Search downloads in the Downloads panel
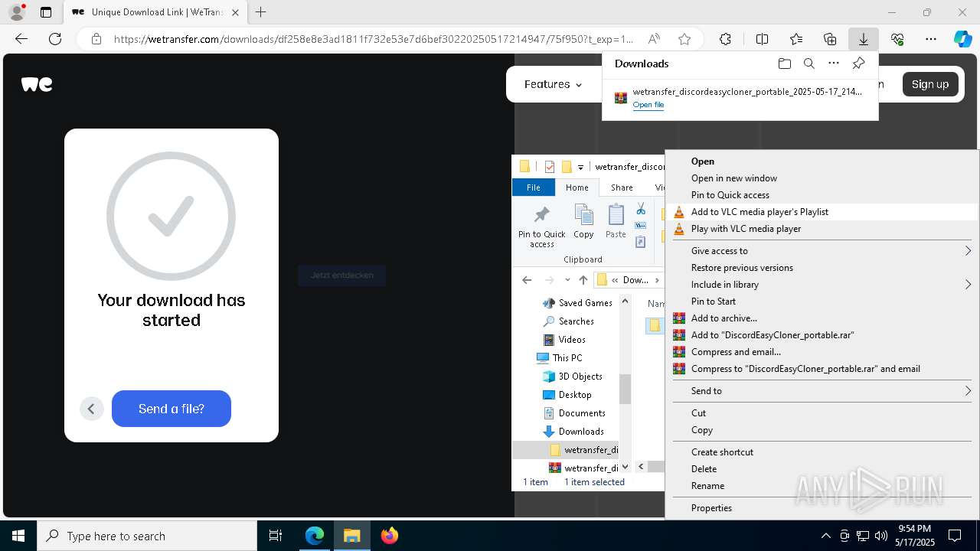 808,64
